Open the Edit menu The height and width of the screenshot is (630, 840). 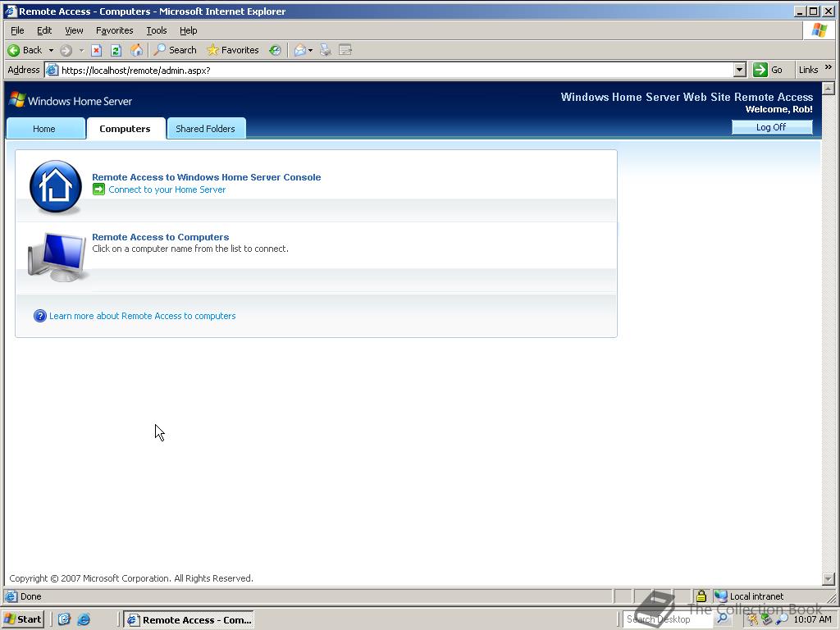44,30
